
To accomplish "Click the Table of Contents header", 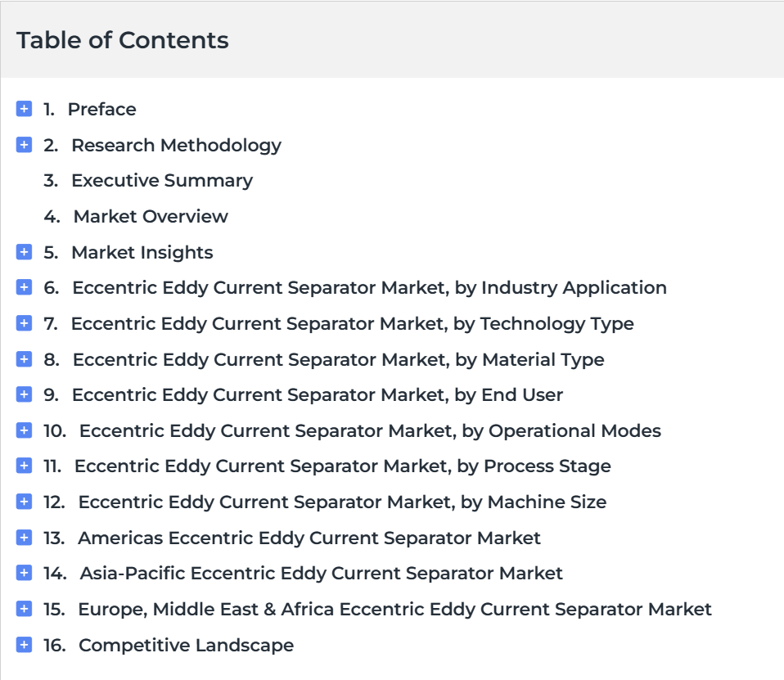I will 123,40.
